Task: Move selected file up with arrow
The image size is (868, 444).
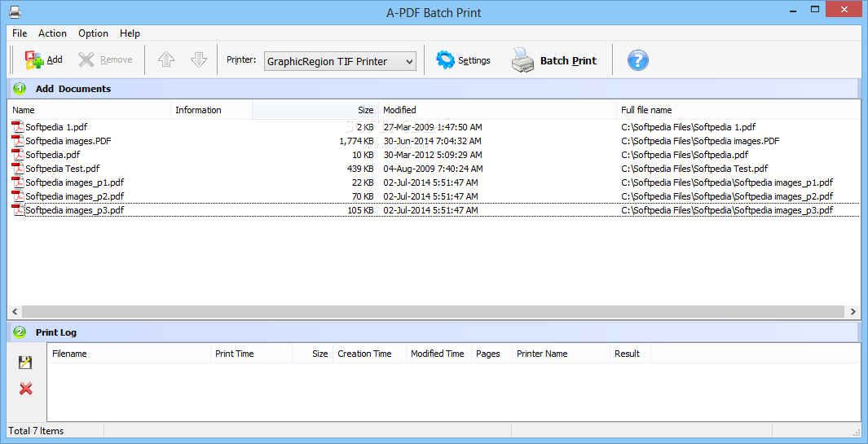Action: tap(166, 59)
